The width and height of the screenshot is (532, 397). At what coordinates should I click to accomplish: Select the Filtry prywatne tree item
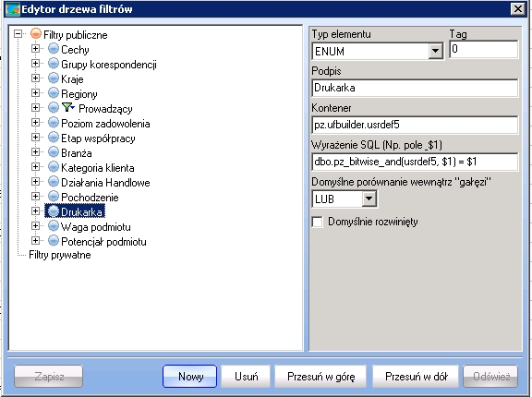(60, 255)
